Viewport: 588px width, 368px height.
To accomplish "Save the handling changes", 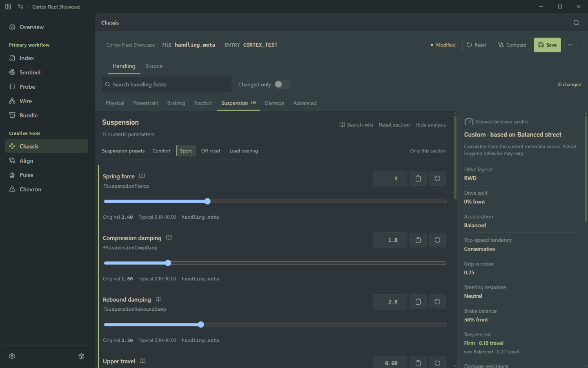I will pyautogui.click(x=547, y=45).
